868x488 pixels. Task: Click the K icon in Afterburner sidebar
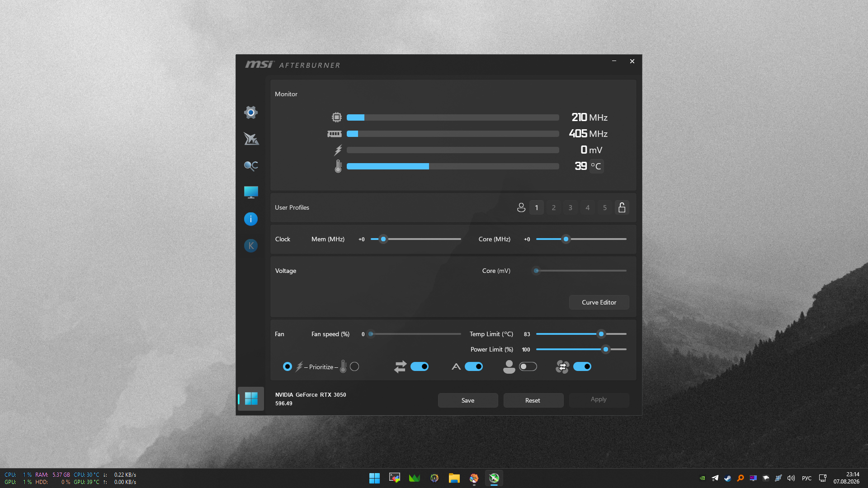(x=251, y=246)
